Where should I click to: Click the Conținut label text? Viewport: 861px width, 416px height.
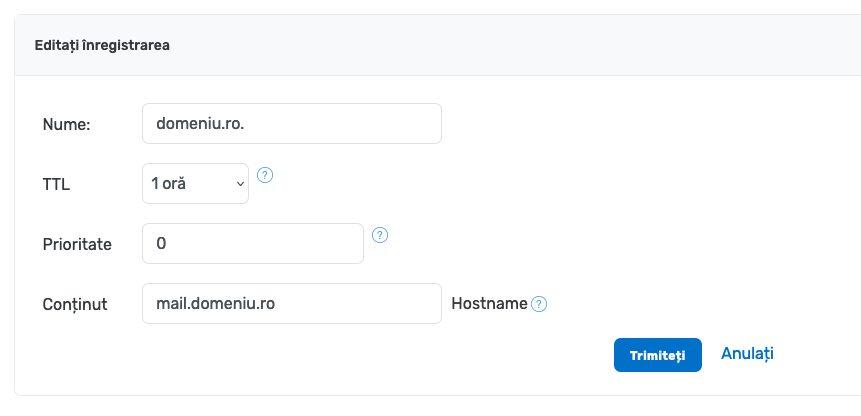[x=75, y=304]
